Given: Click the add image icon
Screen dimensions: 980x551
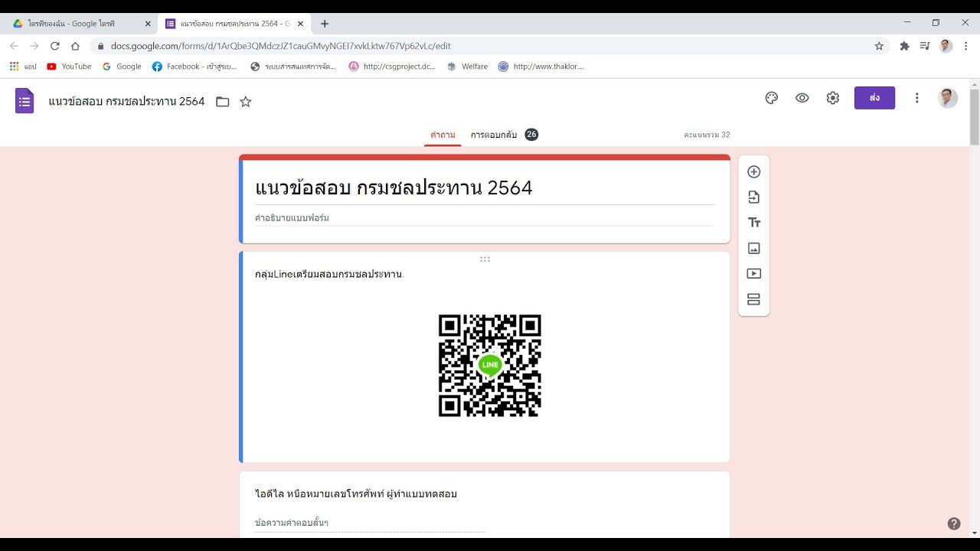Looking at the screenshot, I should [x=753, y=248].
